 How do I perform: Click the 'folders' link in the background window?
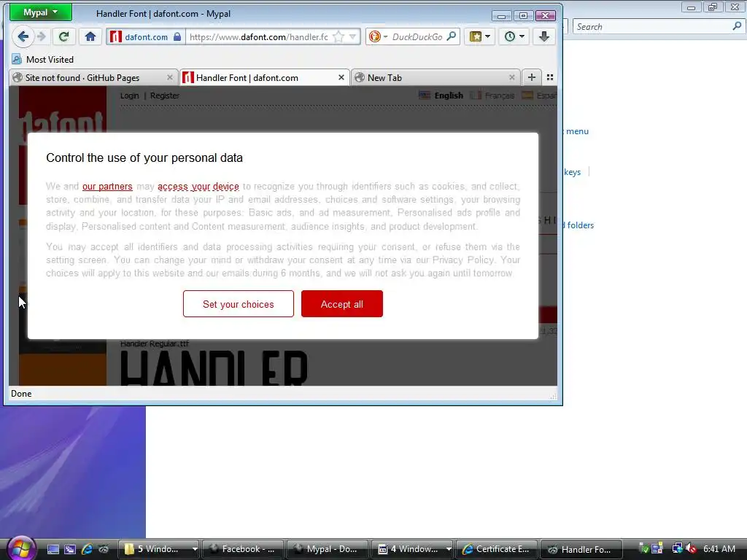[580, 225]
